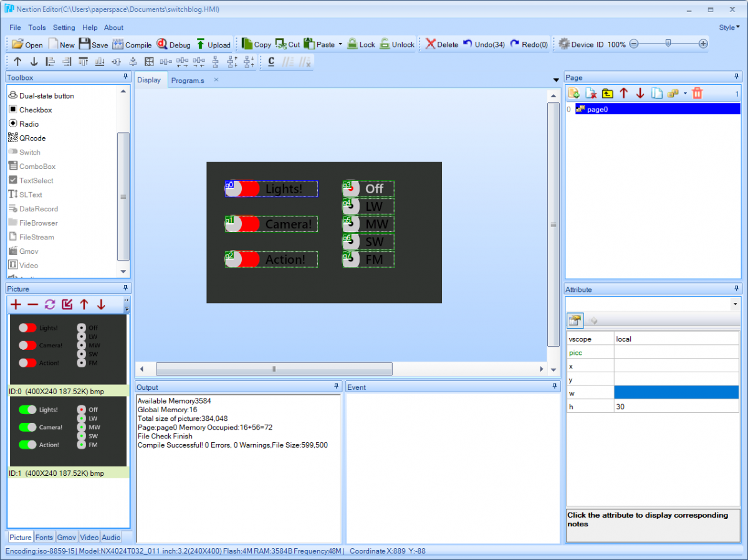Add a new page with the add page icon
This screenshot has width=748, height=560.
pos(573,93)
